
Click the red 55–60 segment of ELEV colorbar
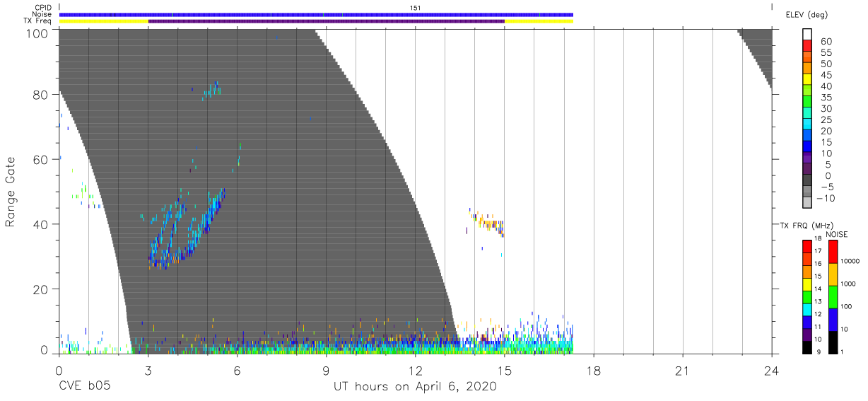click(x=807, y=47)
